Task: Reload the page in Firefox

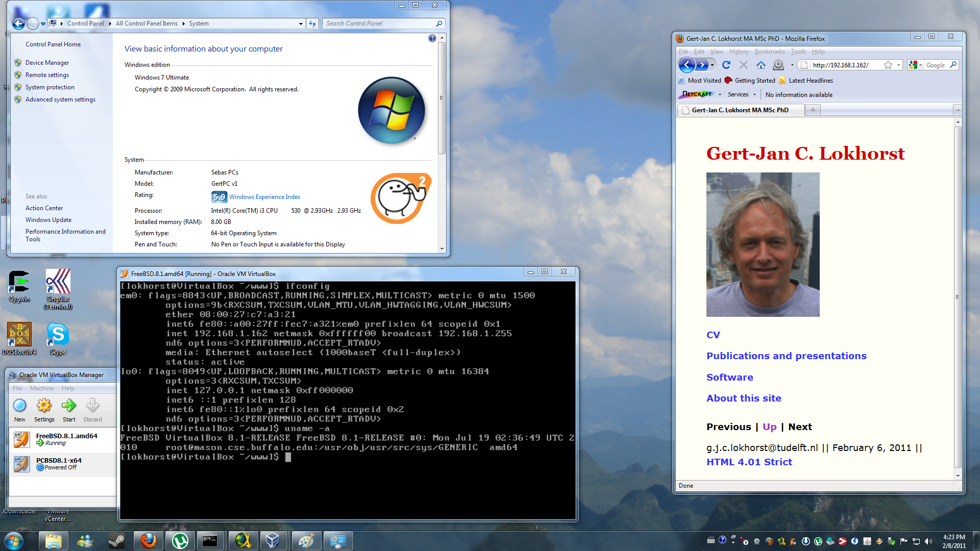Action: 726,65
